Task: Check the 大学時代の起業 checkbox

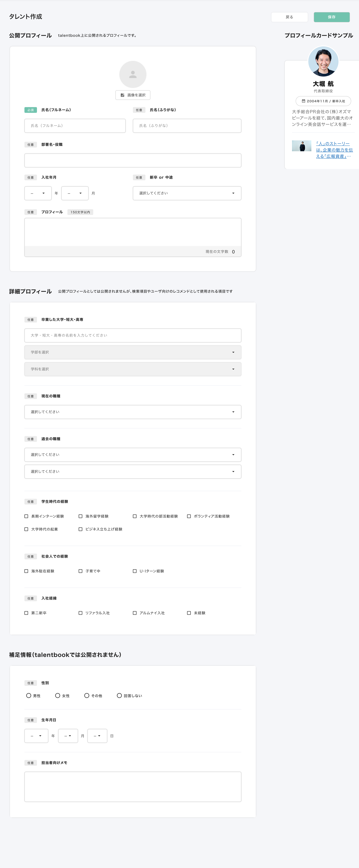Action: coord(26,529)
